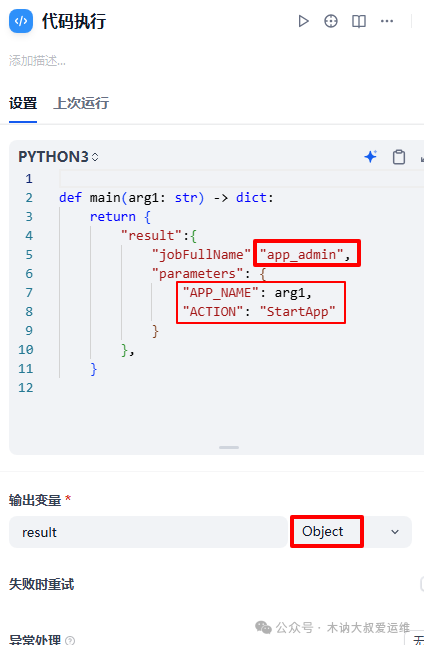This screenshot has height=645, width=424.
Task: Click the AI sparkle code generator icon
Action: (371, 157)
